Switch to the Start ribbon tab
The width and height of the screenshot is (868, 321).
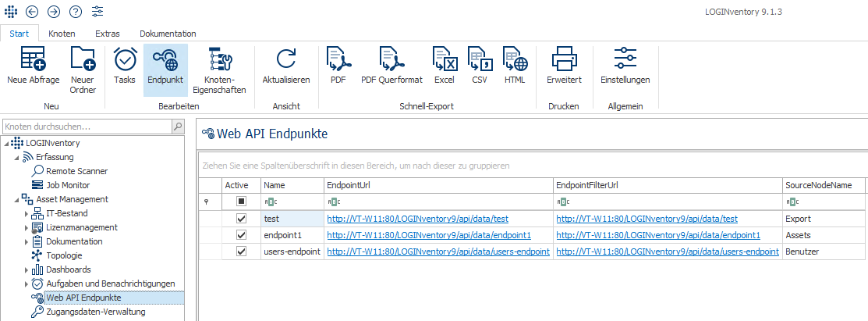(x=20, y=34)
